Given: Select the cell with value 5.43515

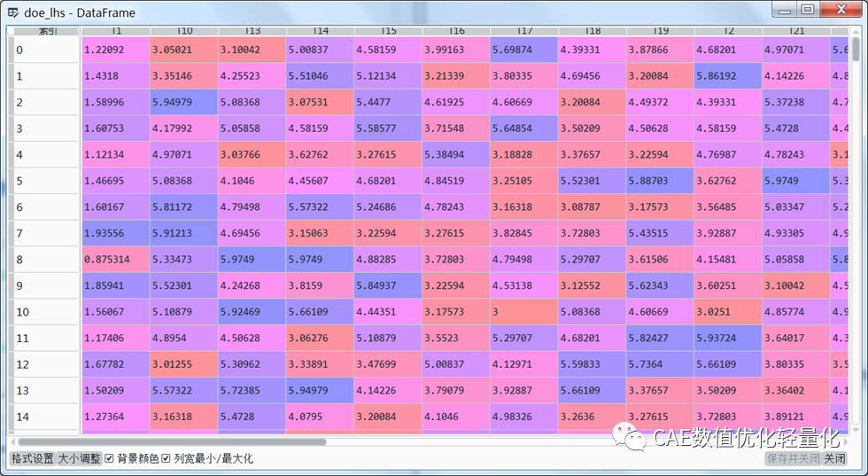Looking at the screenshot, I should 661,233.
